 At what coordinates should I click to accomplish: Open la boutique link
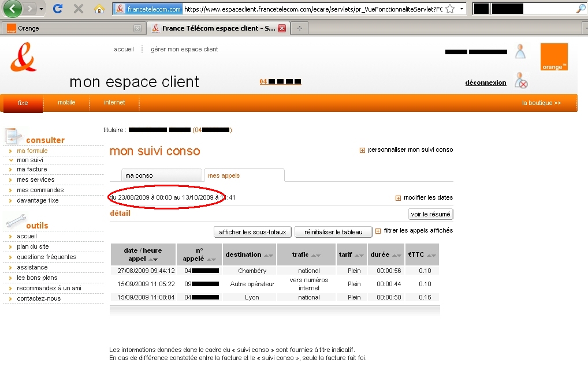click(x=541, y=103)
